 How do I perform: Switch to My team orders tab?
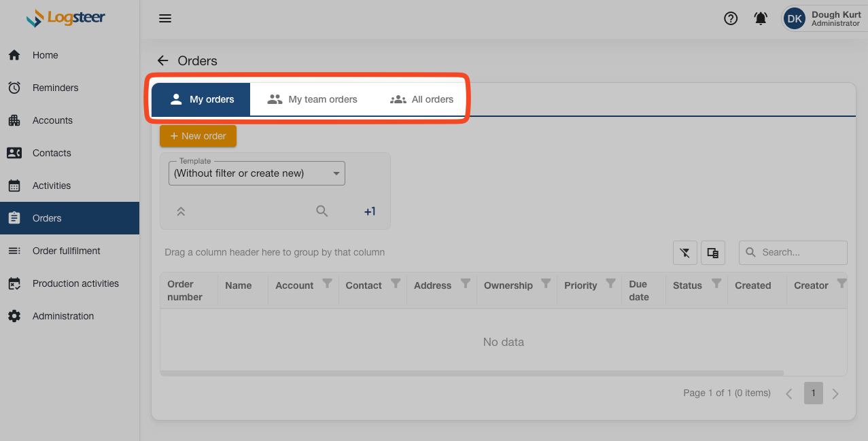tap(313, 99)
